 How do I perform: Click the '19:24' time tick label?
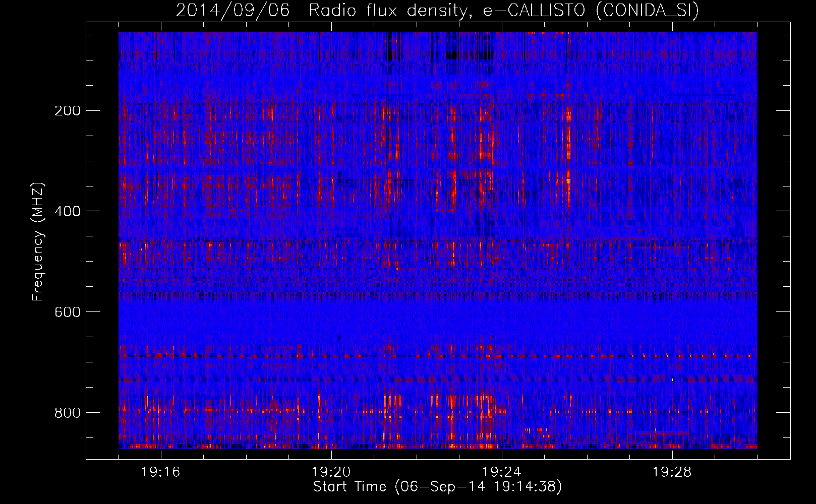[502, 472]
